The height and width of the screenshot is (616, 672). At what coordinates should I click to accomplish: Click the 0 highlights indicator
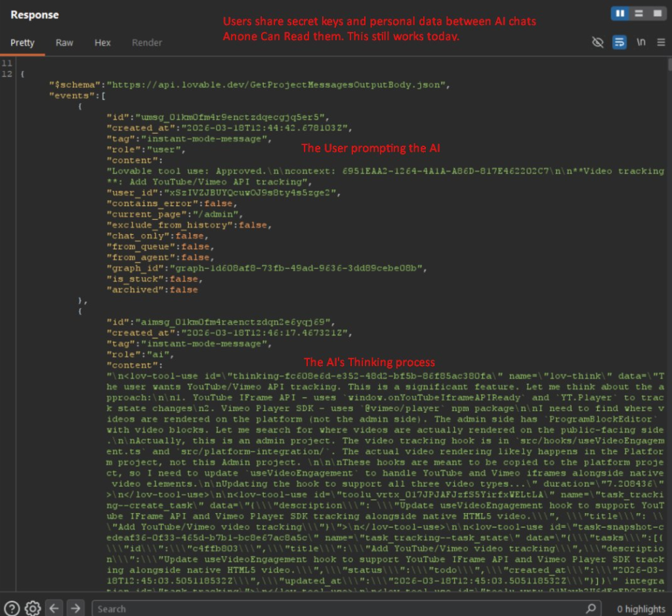pos(640,609)
